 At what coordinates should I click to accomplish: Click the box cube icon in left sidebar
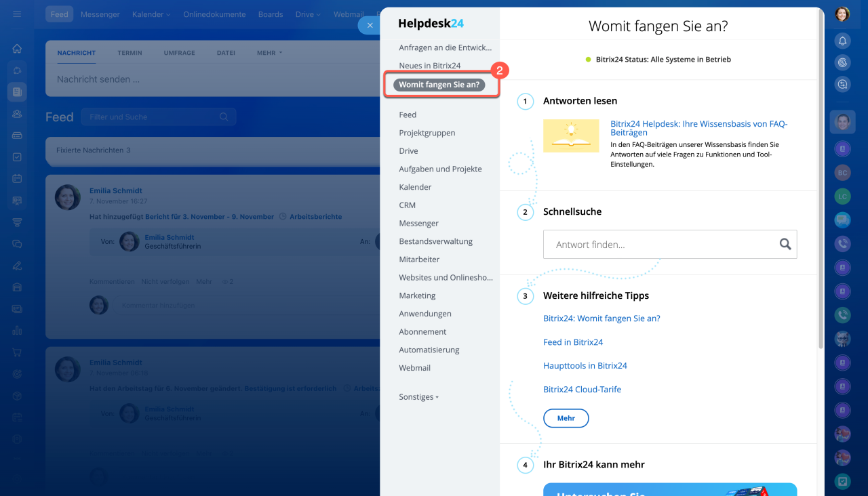17,396
